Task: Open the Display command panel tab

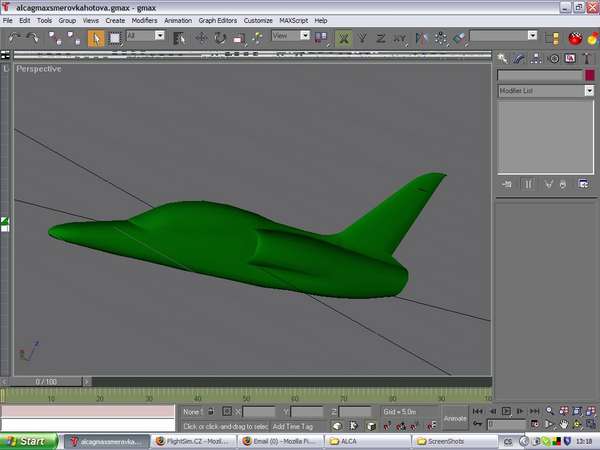Action: 570,58
